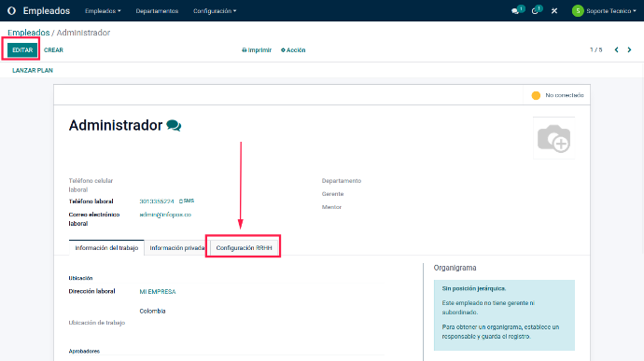The image size is (644, 361).
Task: Open the Departamentos menu
Action: [157, 11]
